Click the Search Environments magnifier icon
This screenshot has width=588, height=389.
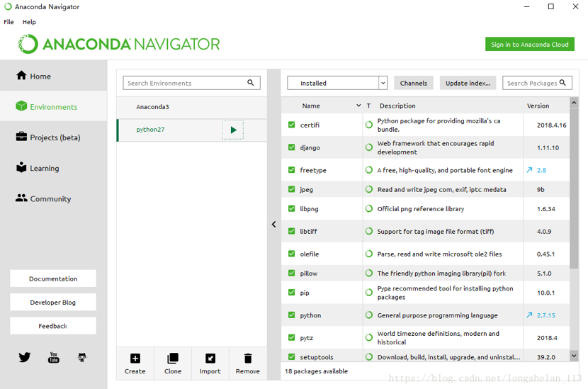point(251,82)
